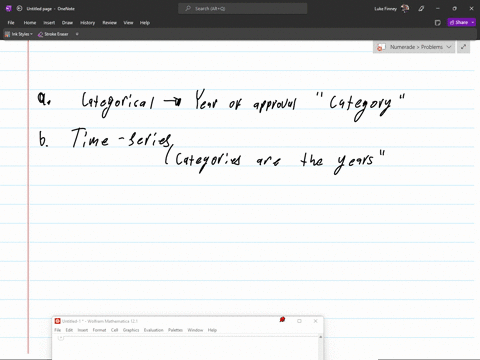This screenshot has height=360, width=480.
Task: Minimize the OneNote window
Action: [x=438, y=8]
